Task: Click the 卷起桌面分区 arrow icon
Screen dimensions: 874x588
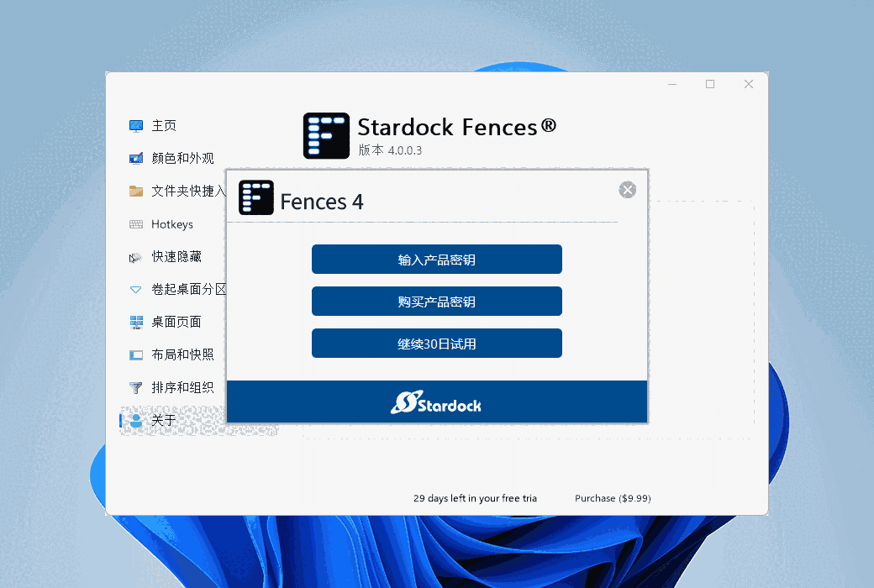Action: 135,290
